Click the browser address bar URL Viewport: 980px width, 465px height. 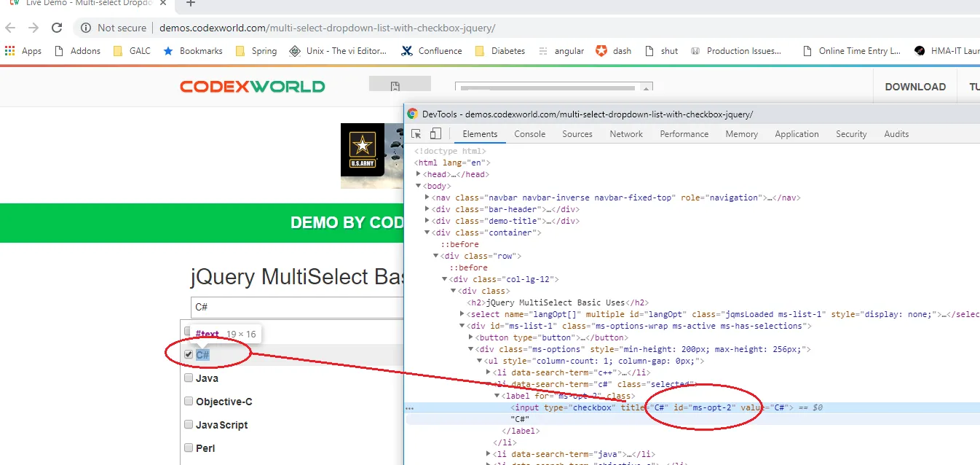pos(328,28)
